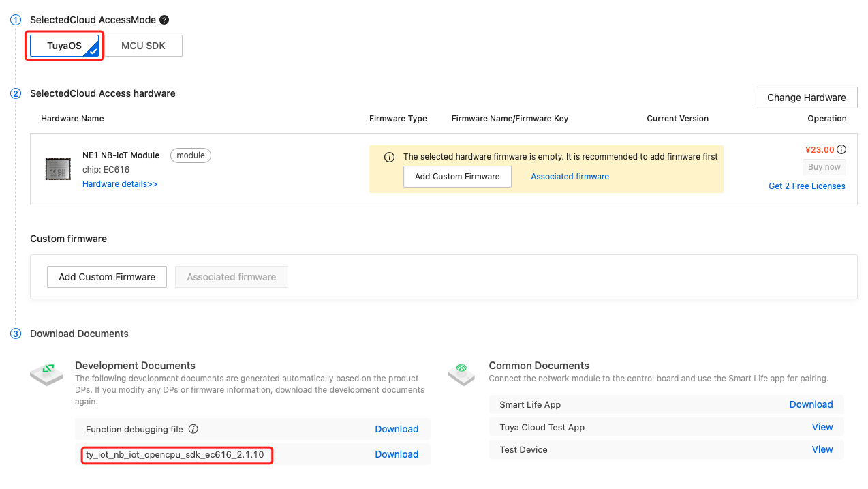Click the Custom firmware section heading
The height and width of the screenshot is (489, 868).
pos(68,239)
